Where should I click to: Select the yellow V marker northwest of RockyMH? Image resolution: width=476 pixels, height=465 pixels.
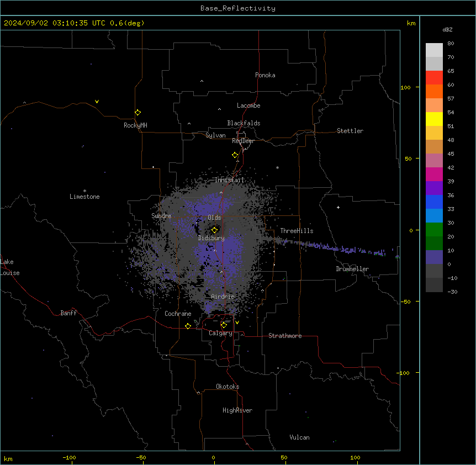[x=97, y=102]
